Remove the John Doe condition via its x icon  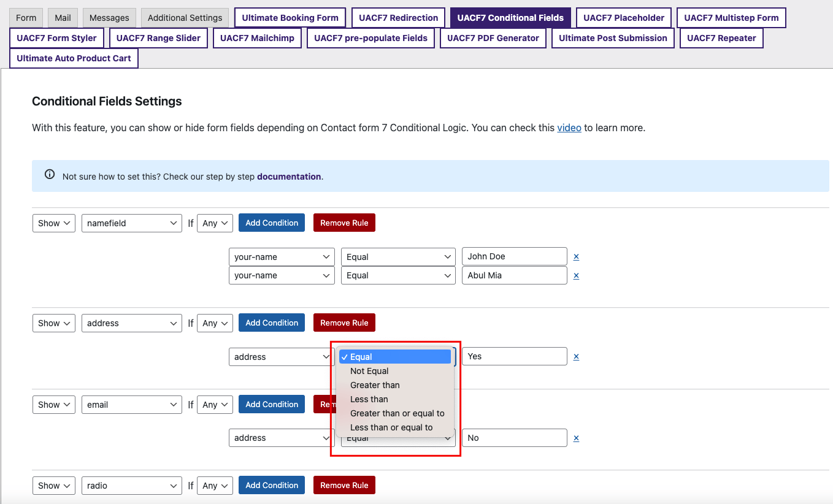(576, 257)
